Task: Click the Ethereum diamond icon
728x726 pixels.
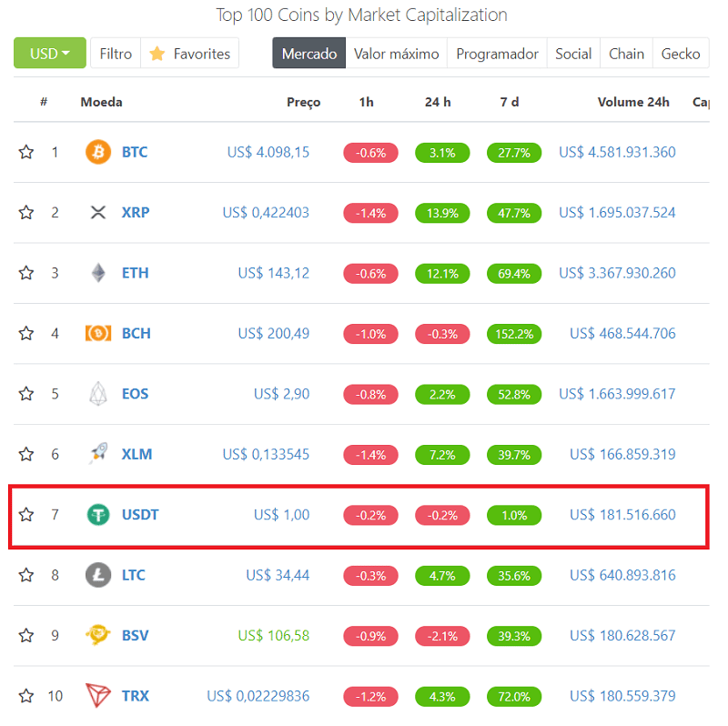Action: click(x=97, y=273)
